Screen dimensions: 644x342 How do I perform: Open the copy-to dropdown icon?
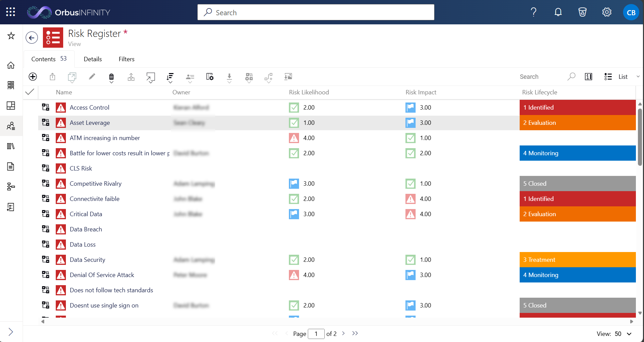[x=72, y=78]
